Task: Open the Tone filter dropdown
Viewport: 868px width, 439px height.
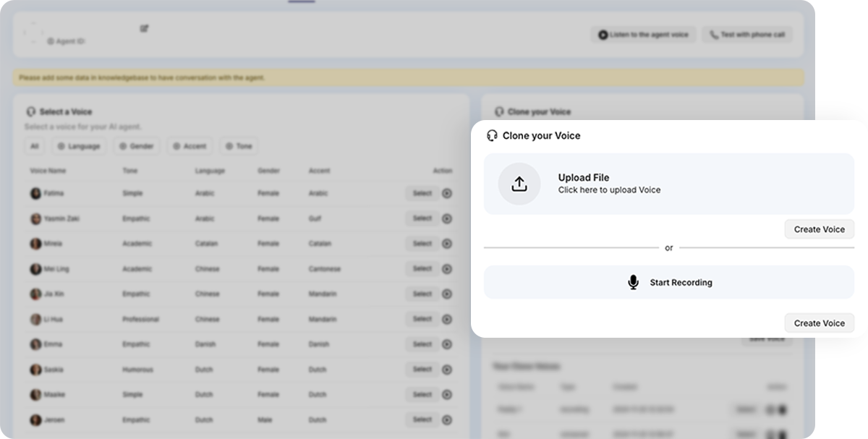Action: [x=239, y=146]
